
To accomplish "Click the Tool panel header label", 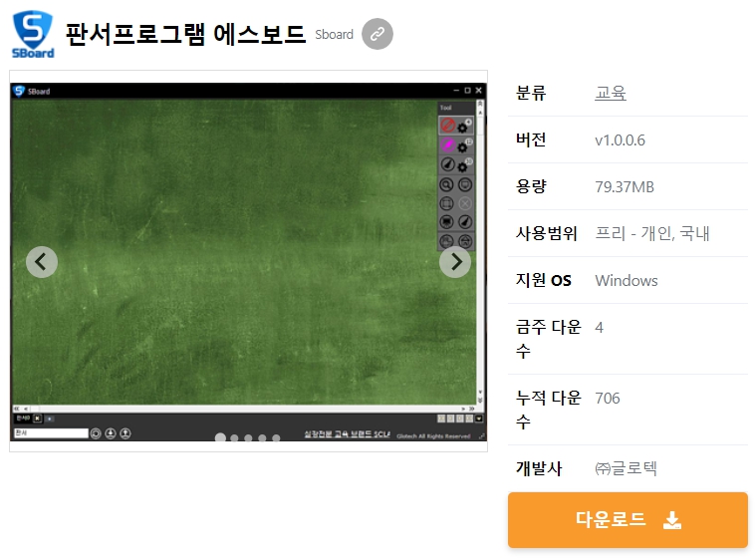I will pyautogui.click(x=446, y=108).
